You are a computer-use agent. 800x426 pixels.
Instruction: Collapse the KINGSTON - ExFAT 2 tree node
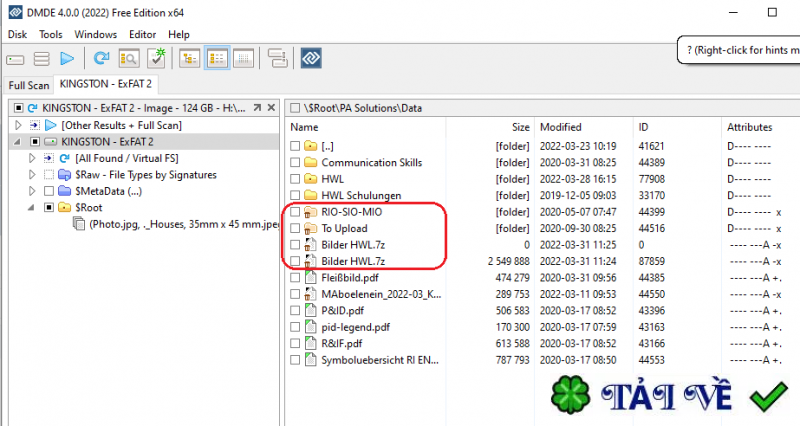tap(18, 142)
